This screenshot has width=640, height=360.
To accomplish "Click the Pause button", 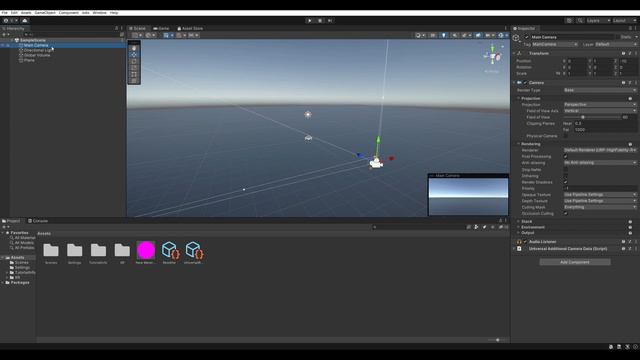I will point(320,20).
